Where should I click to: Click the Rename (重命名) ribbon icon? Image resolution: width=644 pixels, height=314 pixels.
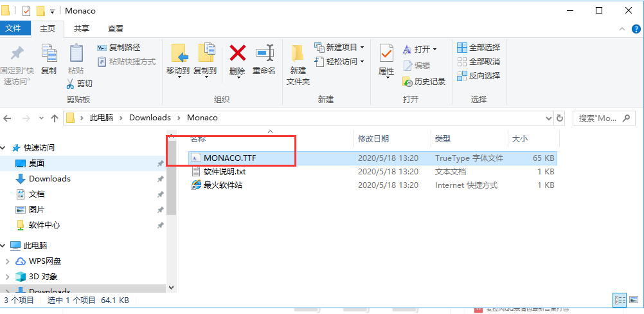pos(264,53)
